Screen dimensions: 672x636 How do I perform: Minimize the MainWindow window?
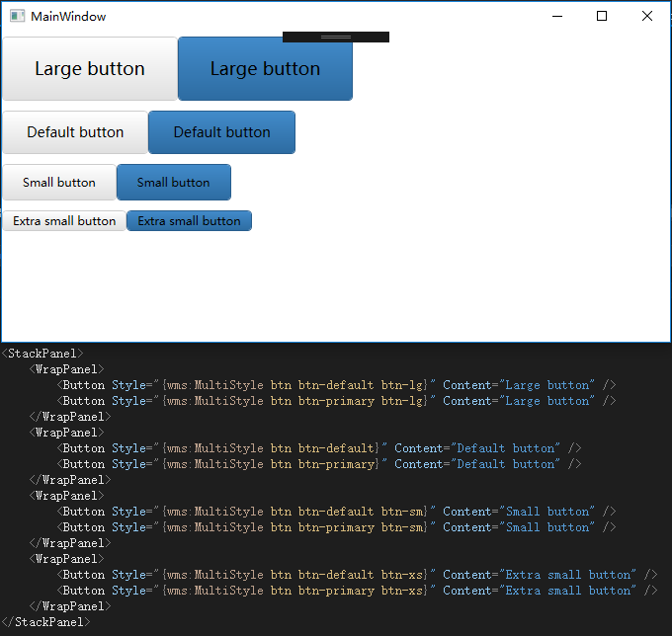(x=557, y=16)
